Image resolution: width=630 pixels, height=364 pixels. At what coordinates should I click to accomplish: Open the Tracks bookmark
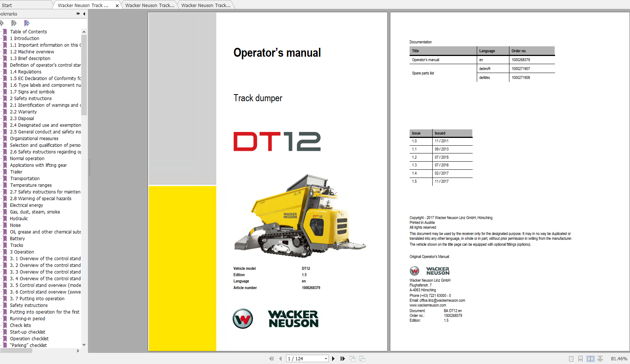17,245
